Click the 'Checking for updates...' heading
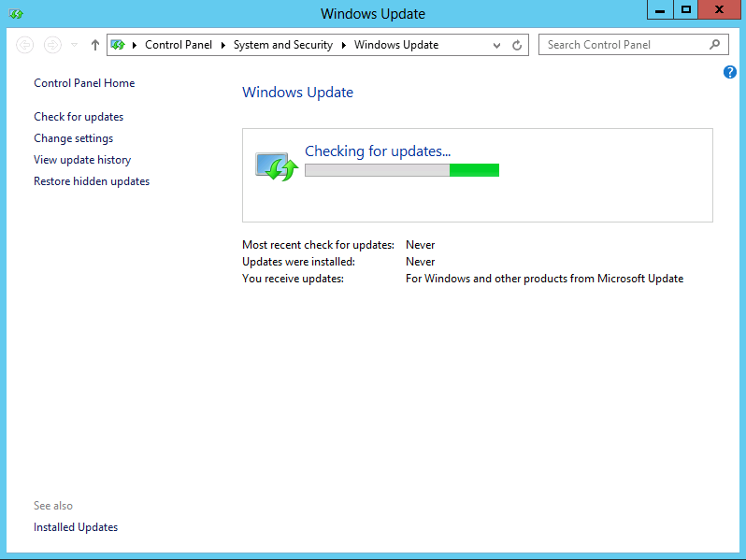The width and height of the screenshot is (746, 560). click(x=378, y=151)
